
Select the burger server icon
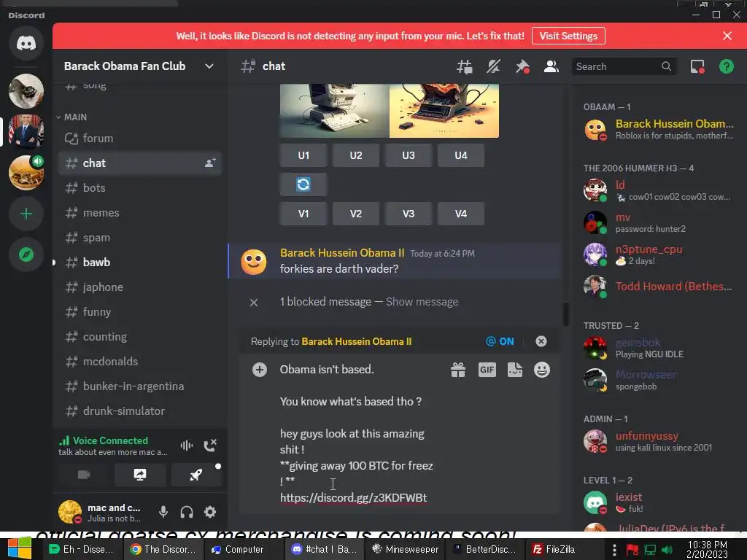tap(26, 172)
